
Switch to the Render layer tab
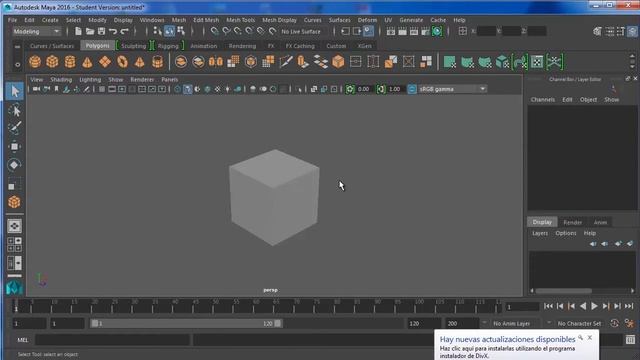[572, 222]
